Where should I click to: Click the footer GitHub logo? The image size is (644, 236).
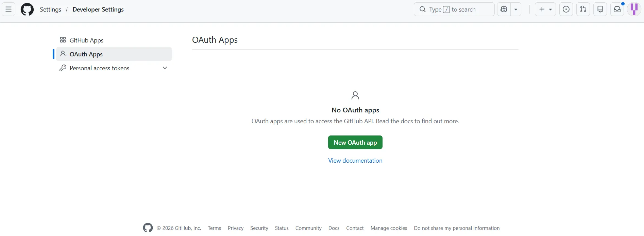tap(148, 228)
